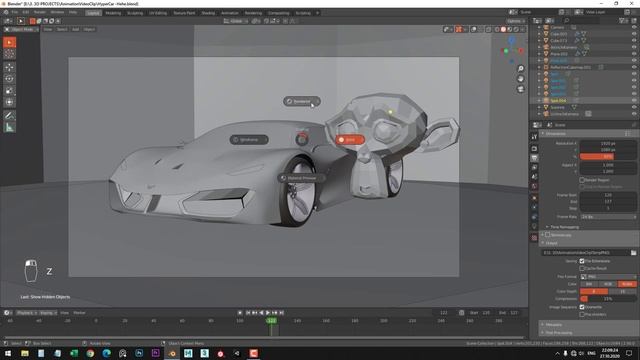Open the Frame Rate dropdown

point(608,217)
